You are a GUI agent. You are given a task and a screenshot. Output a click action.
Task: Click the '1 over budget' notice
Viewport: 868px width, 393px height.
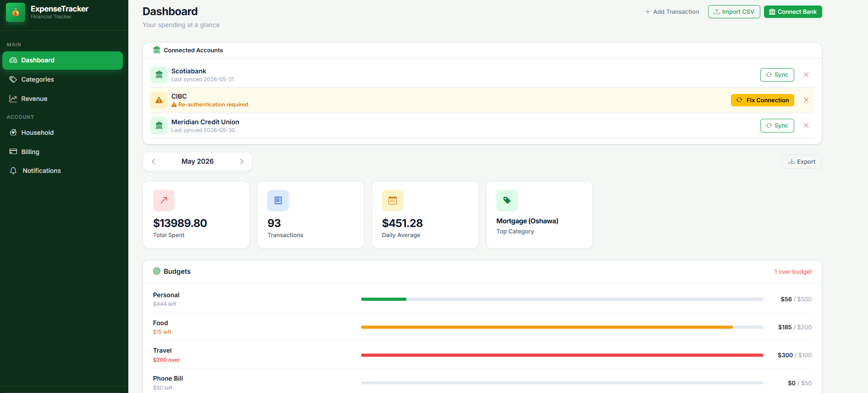793,272
